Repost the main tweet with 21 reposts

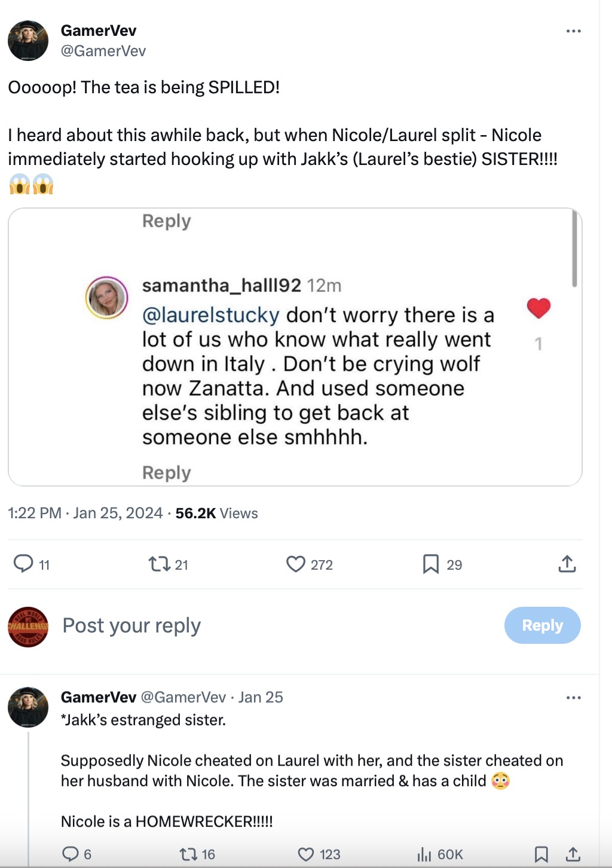pos(160,564)
